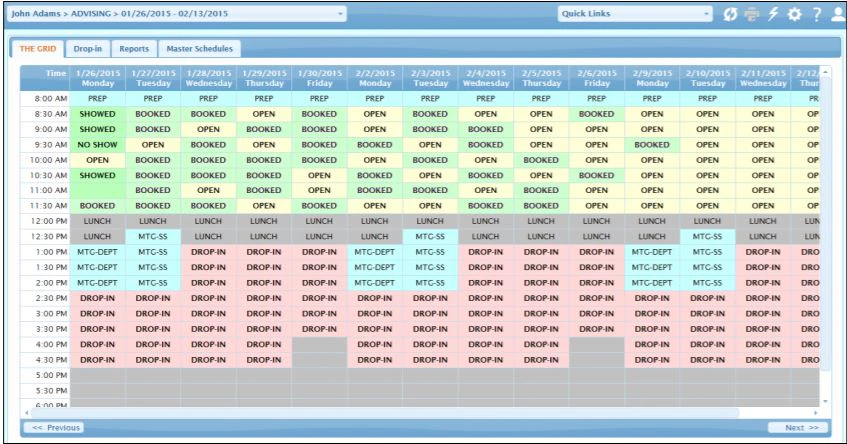Image resolution: width=847 pixels, height=444 pixels.
Task: Select BOOKED cell at 11:30 AM Monday 1/26
Action: point(98,206)
